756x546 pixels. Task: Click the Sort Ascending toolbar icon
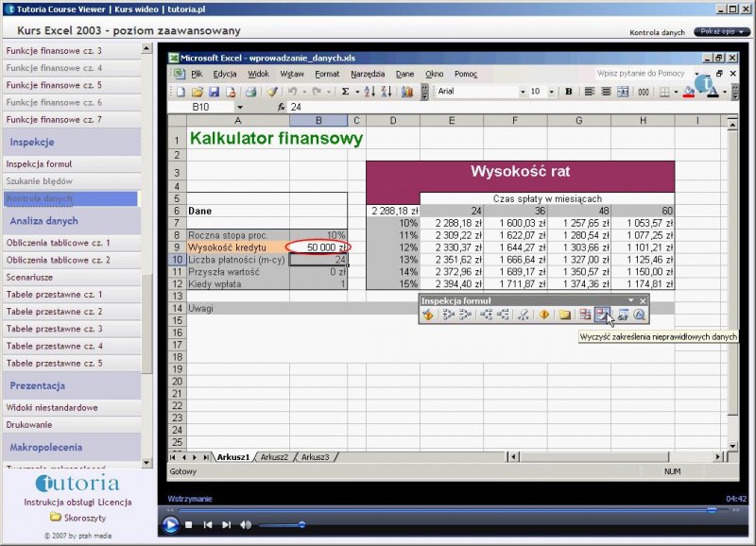pyautogui.click(x=369, y=92)
